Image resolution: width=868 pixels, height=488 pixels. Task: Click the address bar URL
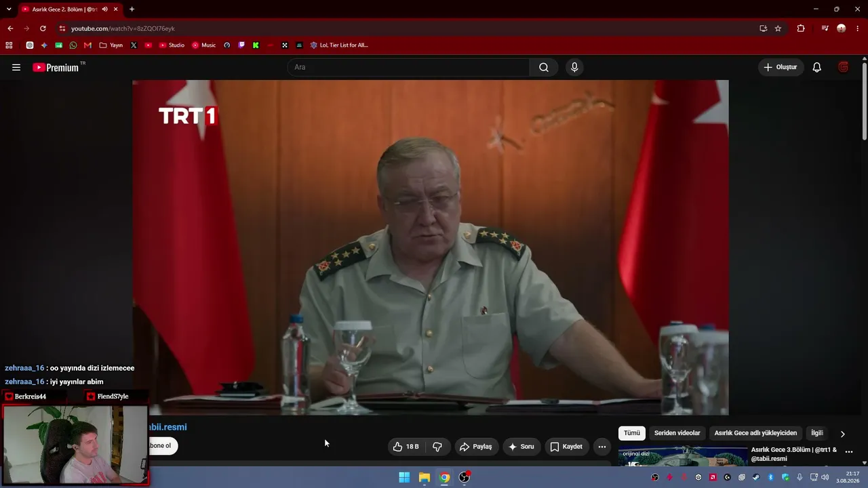[x=123, y=28]
